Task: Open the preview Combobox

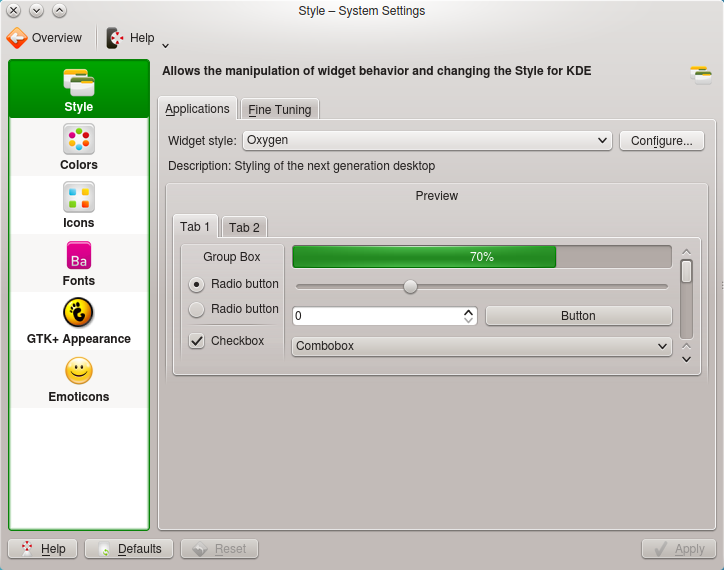Action: point(482,346)
